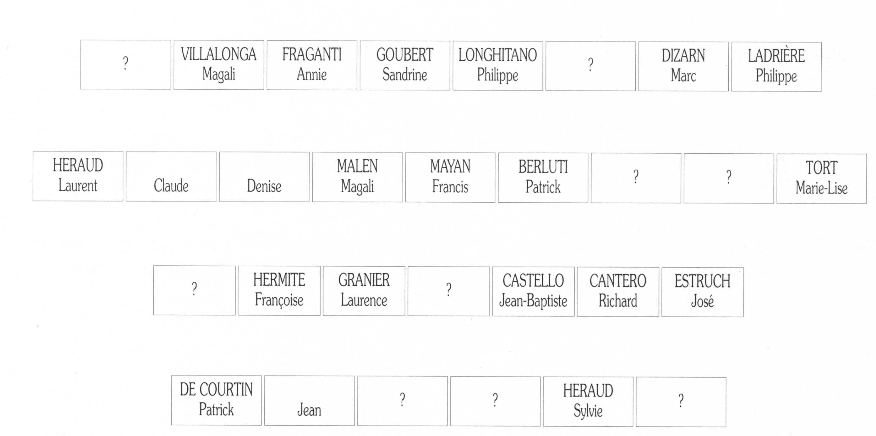
Task: Choose the MAYAN Francis box
Action: pyautogui.click(x=450, y=177)
